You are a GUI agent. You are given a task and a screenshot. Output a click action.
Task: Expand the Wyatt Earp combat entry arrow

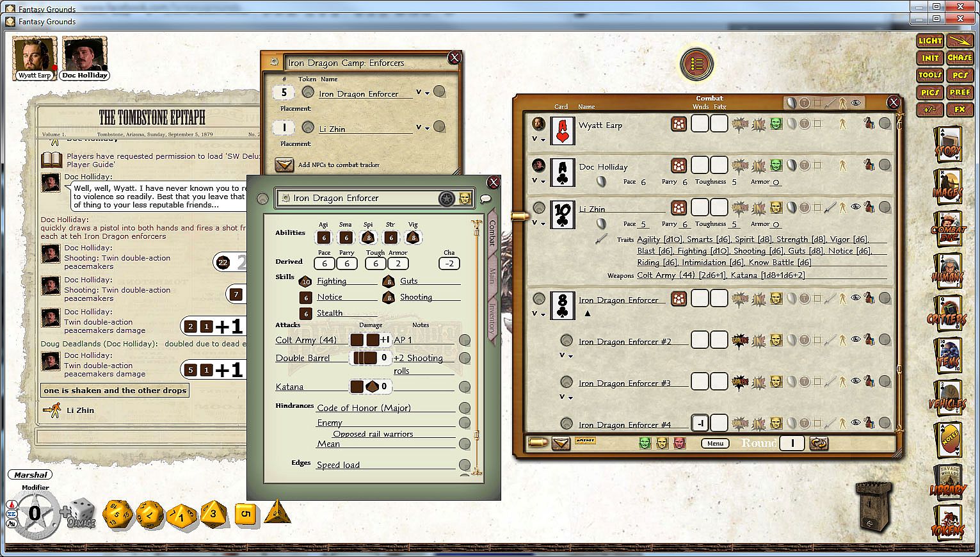539,140
